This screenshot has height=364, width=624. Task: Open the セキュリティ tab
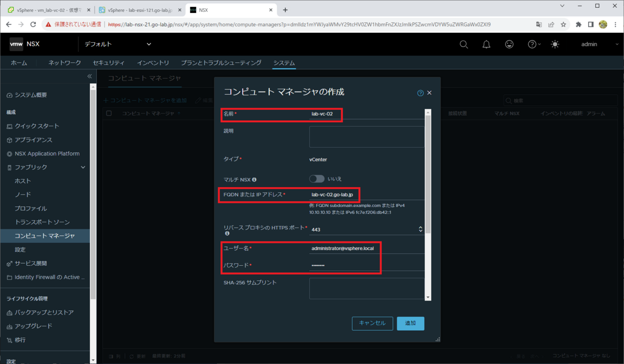[109, 63]
